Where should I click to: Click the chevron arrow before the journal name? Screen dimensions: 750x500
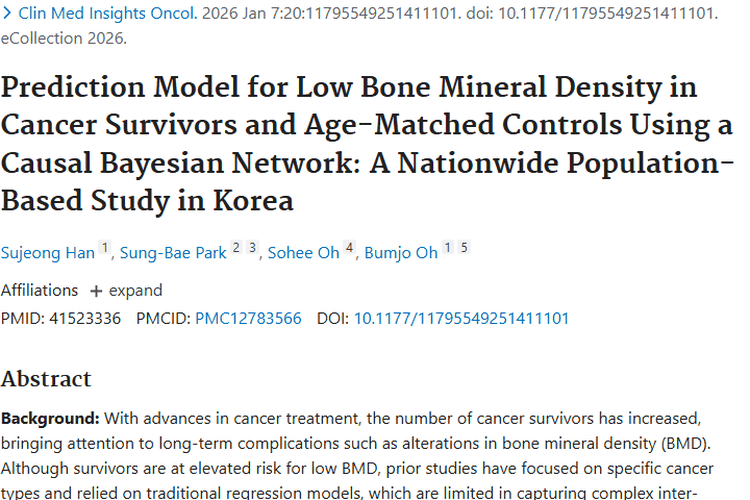pos(8,14)
